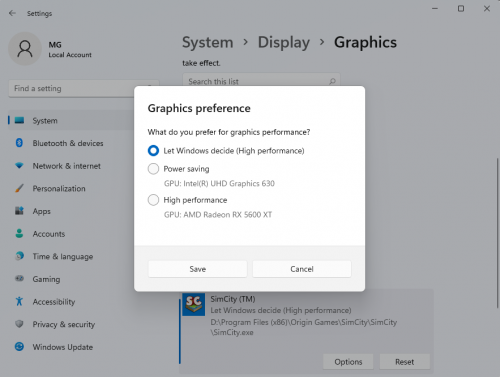
Task: Click the Windows Update sync icon
Action: (x=19, y=347)
